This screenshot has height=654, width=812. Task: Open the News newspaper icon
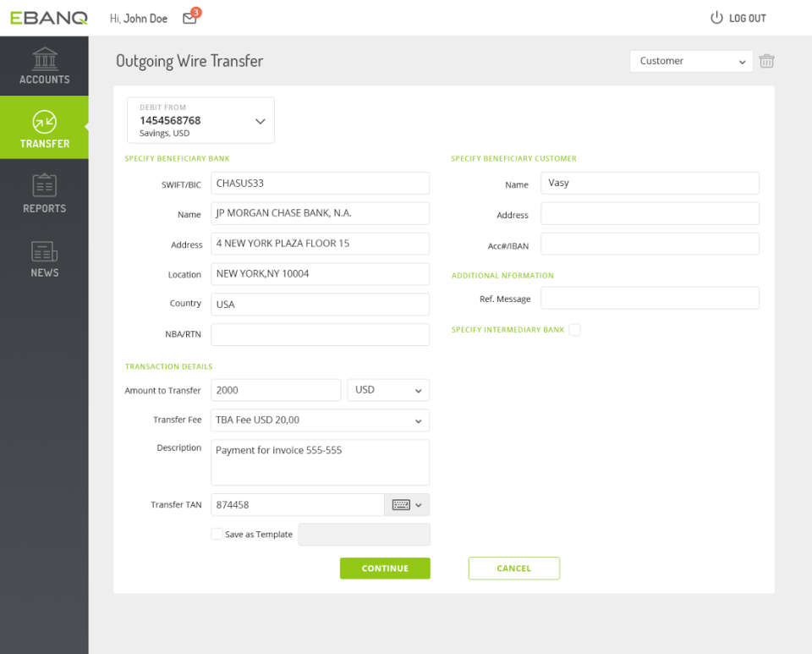tap(45, 251)
